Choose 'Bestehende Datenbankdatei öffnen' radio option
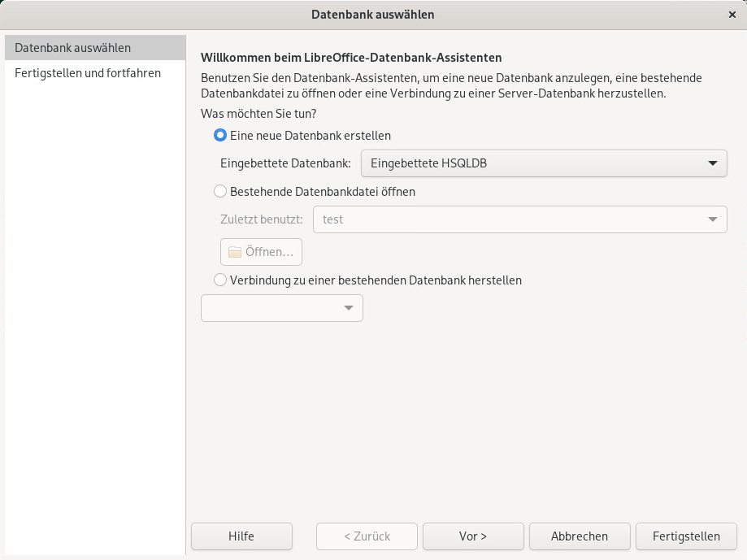 (220, 192)
